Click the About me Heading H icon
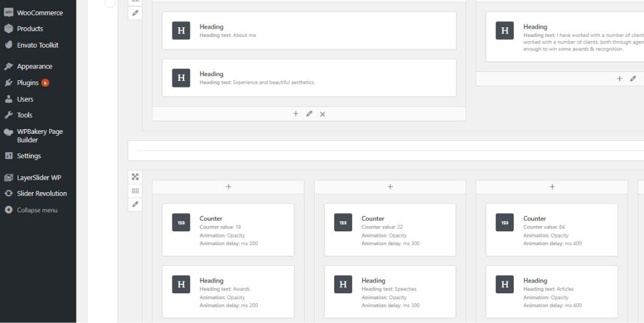Viewport: 644px width, 323px height. pyautogui.click(x=181, y=30)
